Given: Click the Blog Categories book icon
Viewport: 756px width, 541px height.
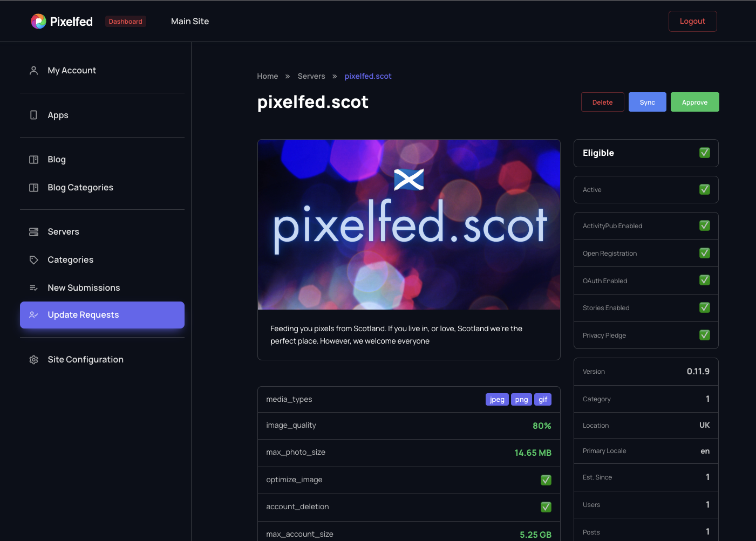Looking at the screenshot, I should [33, 188].
